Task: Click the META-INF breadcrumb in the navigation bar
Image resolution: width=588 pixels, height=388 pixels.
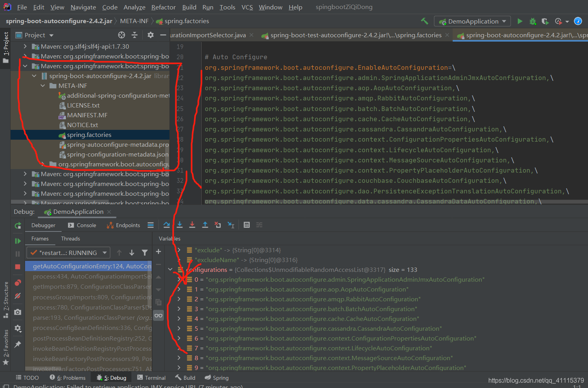Action: [134, 21]
